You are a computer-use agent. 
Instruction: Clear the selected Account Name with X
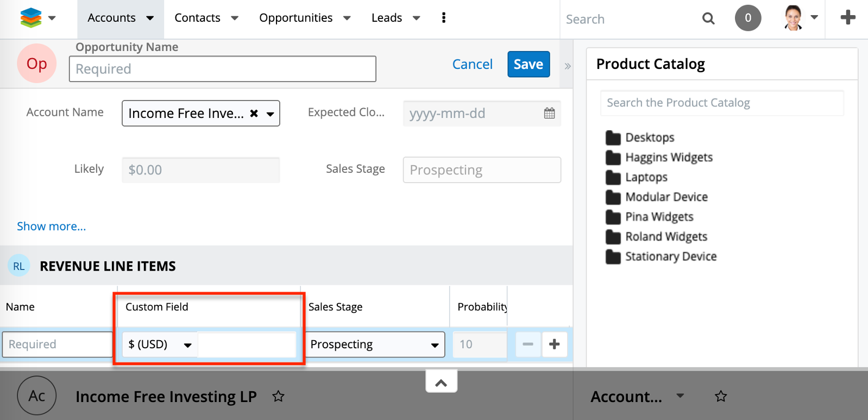coord(254,114)
